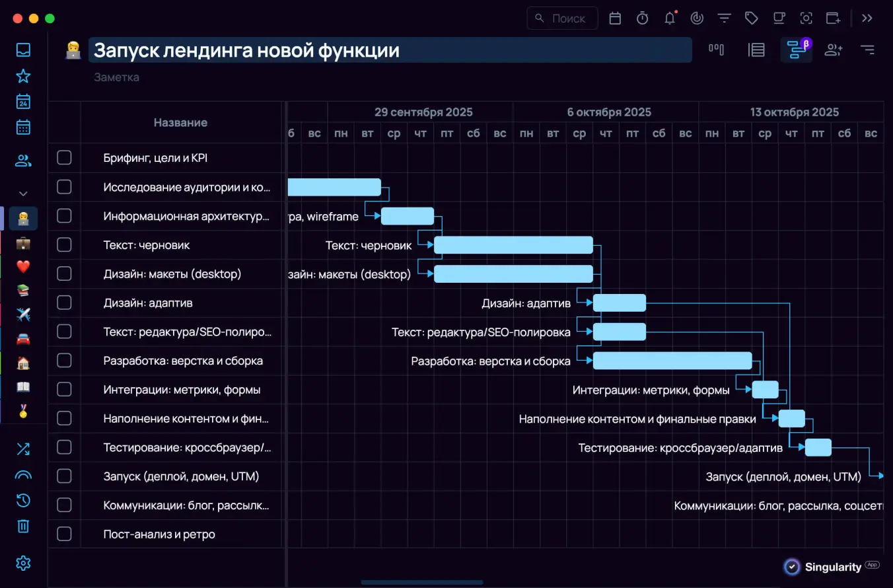The width and height of the screenshot is (893, 588).
Task: Click the star Favorites sidebar icon
Action: [23, 76]
